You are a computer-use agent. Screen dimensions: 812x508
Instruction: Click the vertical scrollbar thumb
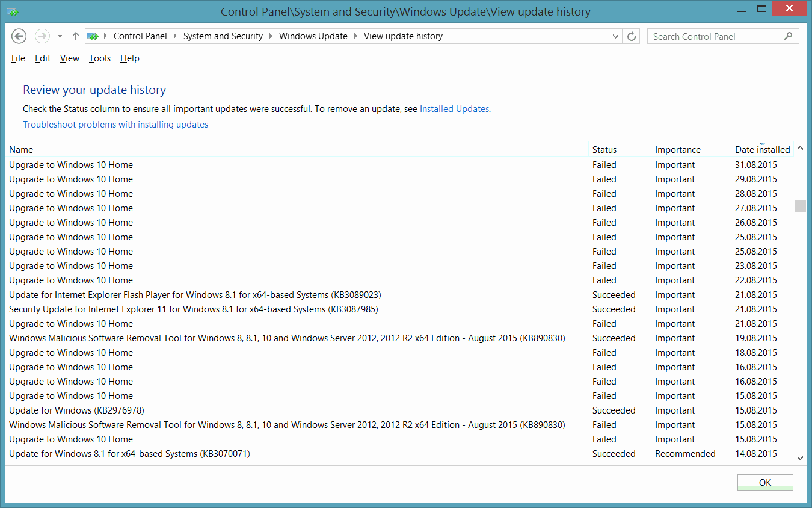click(x=799, y=206)
